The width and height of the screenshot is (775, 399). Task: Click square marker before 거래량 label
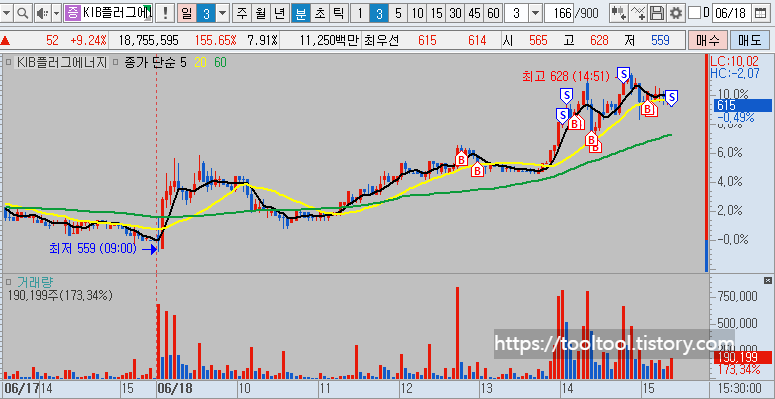point(8,281)
